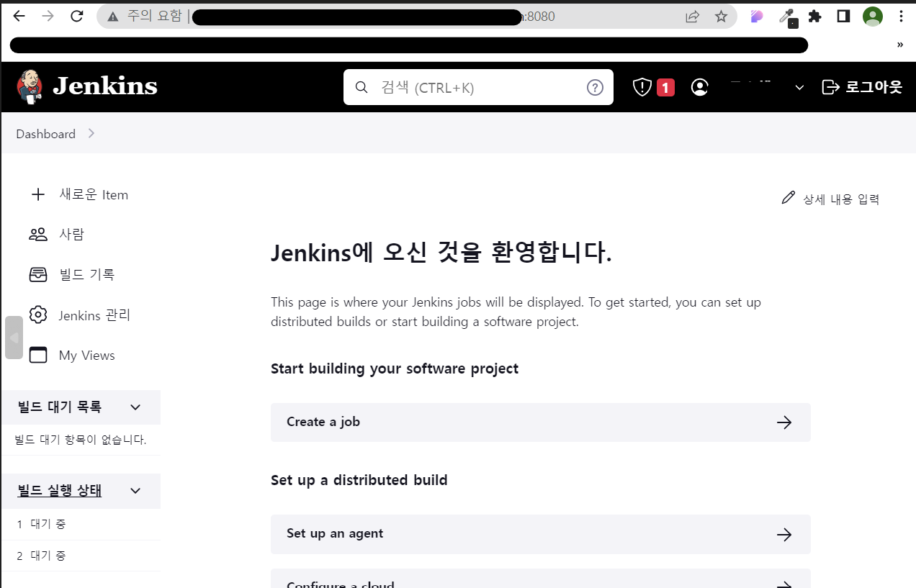The width and height of the screenshot is (916, 588).
Task: Click the red warning count badge
Action: coord(665,88)
